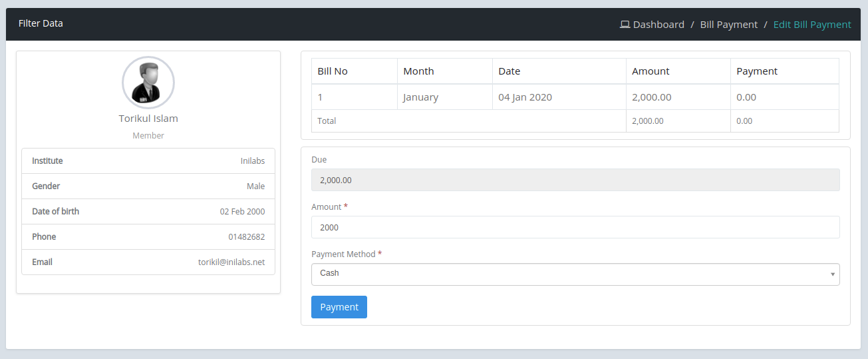This screenshot has height=359, width=868.
Task: Open the Payment Method dropdown showing Cash
Action: pos(575,274)
